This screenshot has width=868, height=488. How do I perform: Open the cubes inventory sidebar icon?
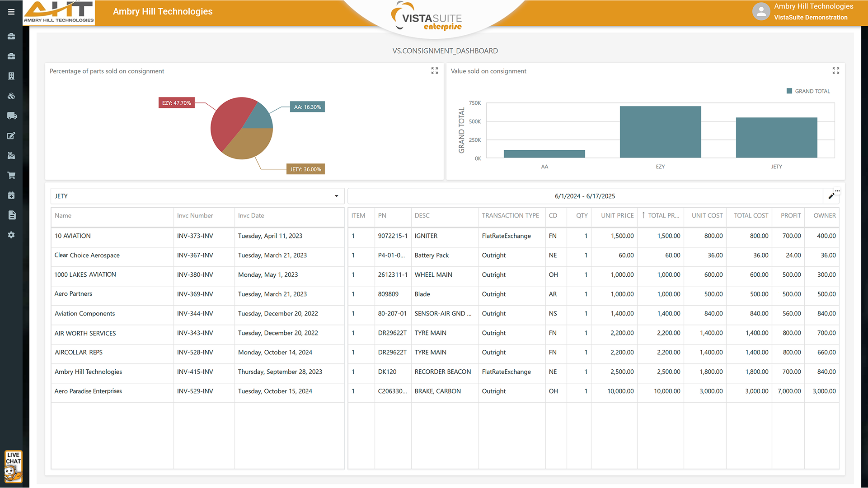tap(11, 96)
